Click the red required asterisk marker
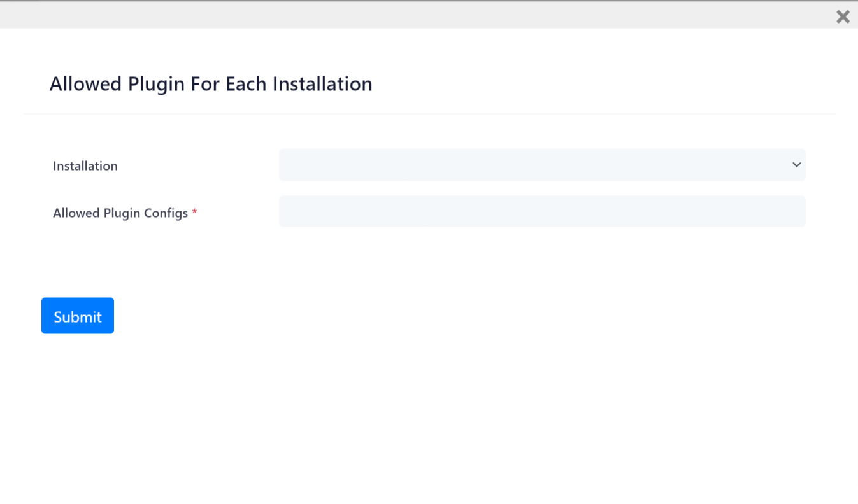Screen dimensions: 858x504 tap(194, 213)
